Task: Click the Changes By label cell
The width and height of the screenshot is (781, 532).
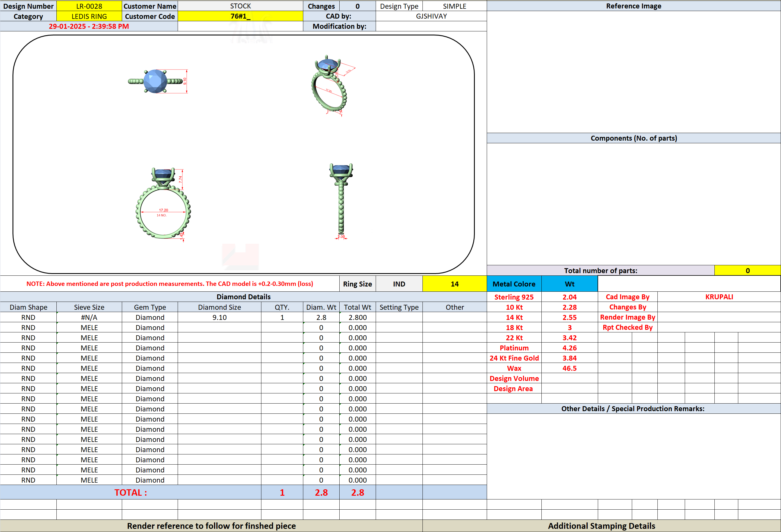Action: coord(627,307)
